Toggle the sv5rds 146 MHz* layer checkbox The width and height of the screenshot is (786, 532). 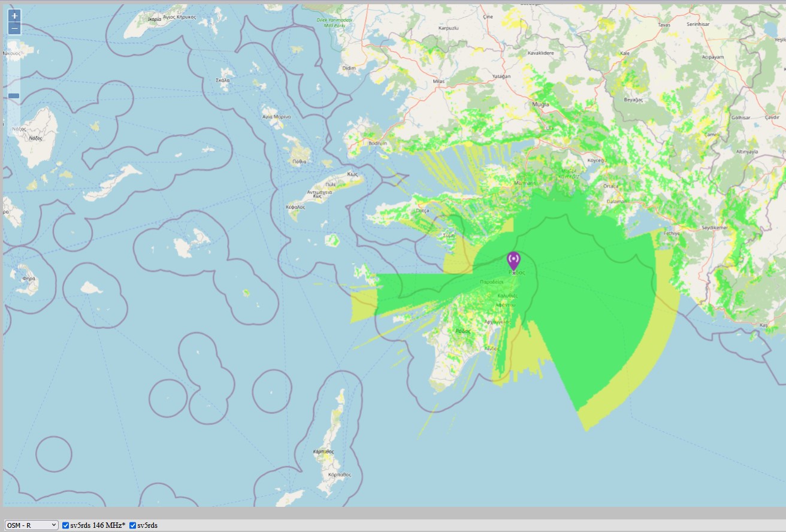[66, 525]
